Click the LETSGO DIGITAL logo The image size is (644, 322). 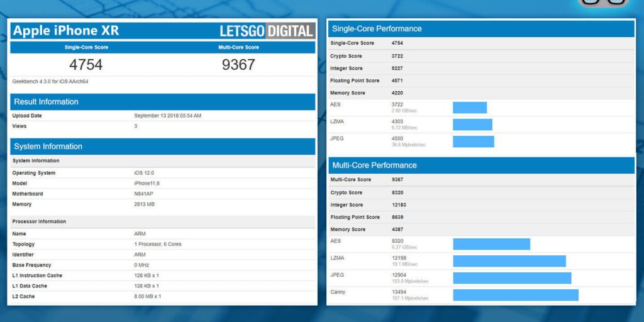[x=267, y=31]
